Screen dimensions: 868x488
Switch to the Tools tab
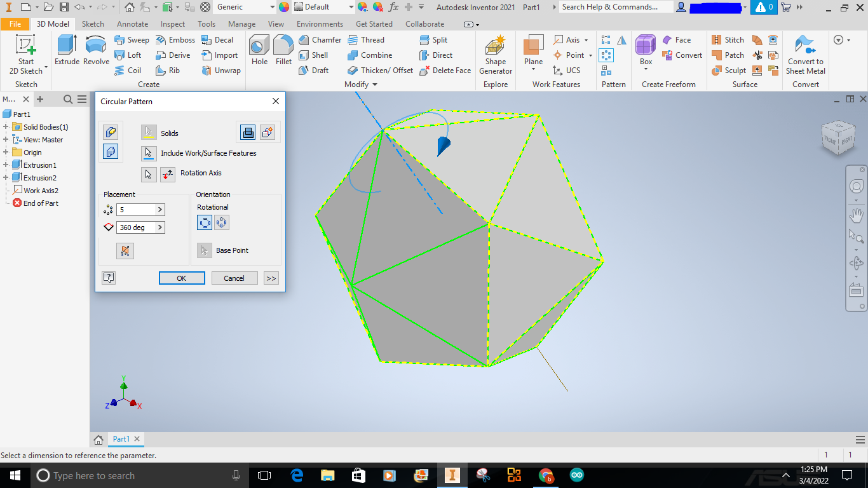207,24
